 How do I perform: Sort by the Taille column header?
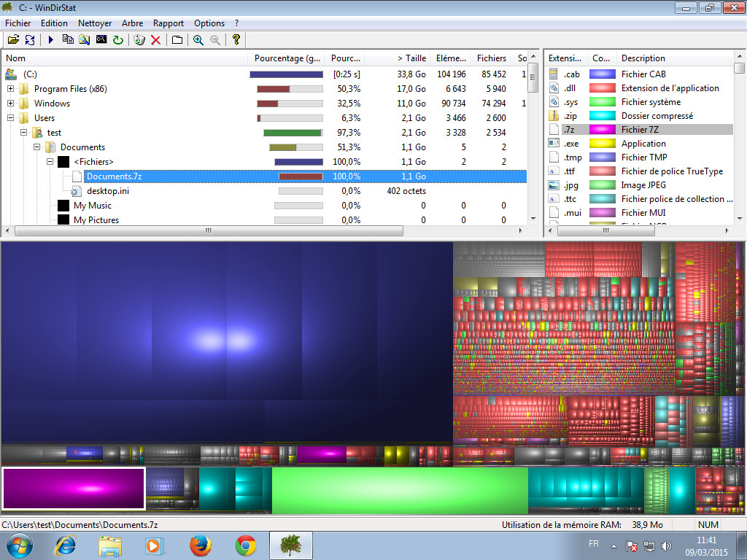(411, 58)
